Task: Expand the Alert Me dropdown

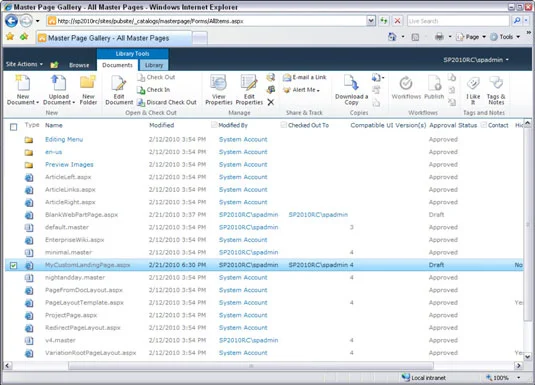Action: tap(302, 90)
